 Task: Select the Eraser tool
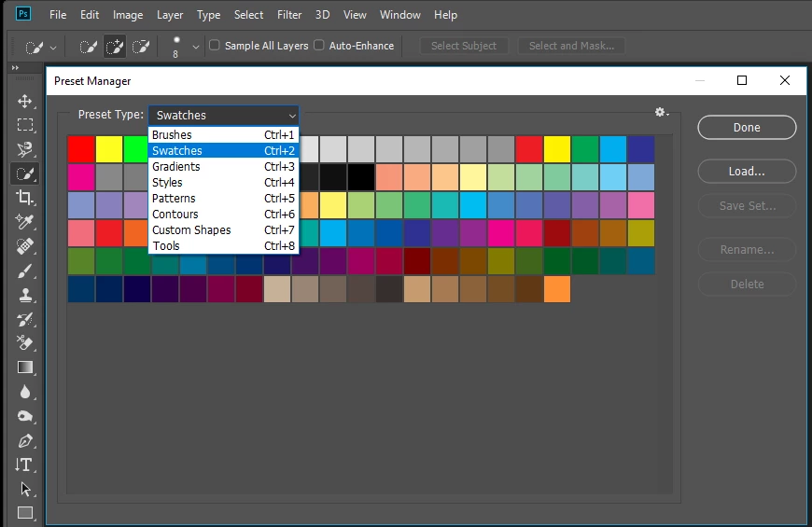24,342
